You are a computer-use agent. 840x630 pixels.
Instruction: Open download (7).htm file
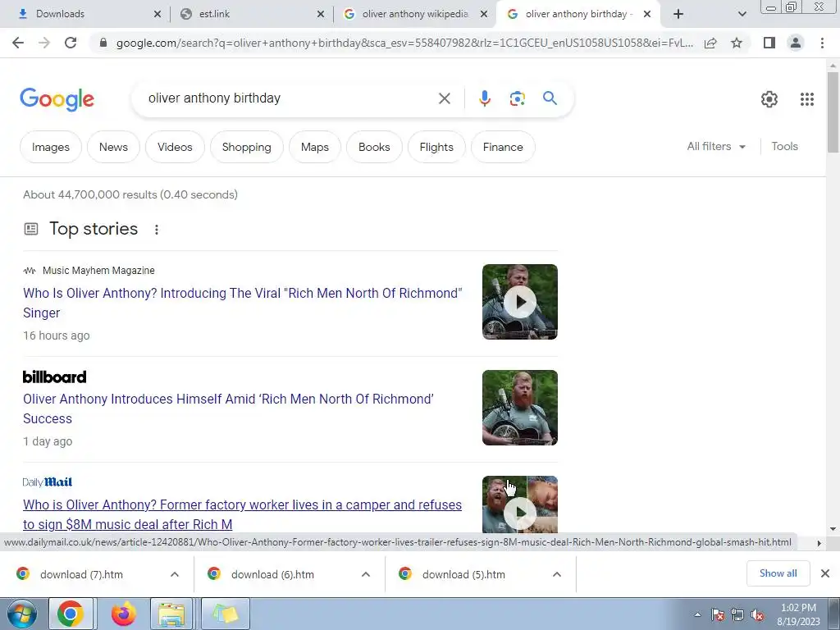click(x=81, y=574)
